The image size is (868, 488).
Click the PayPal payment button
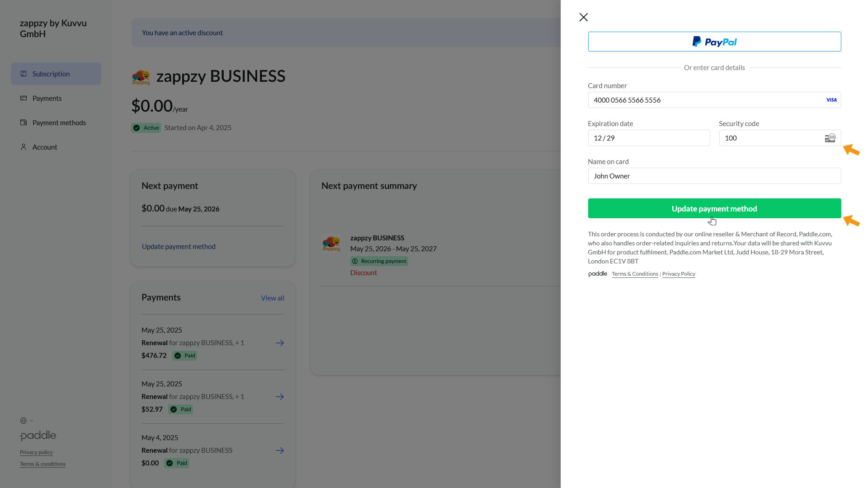pos(714,42)
